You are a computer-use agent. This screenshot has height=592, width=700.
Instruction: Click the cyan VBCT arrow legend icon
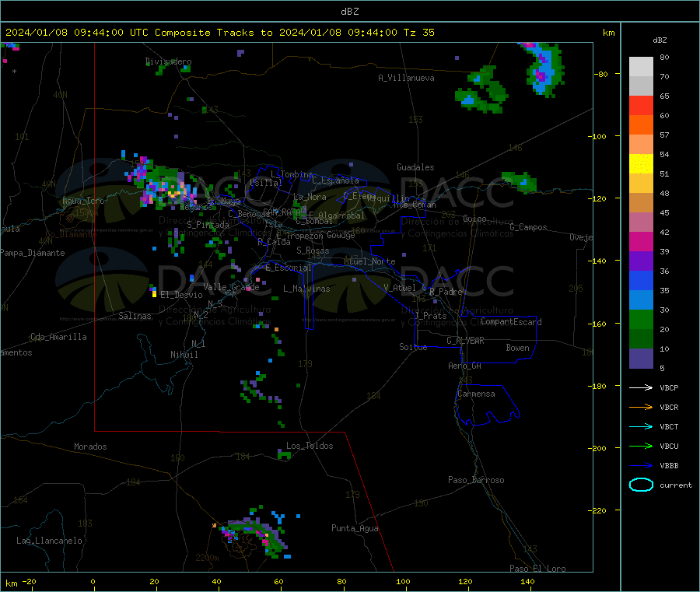tap(641, 427)
